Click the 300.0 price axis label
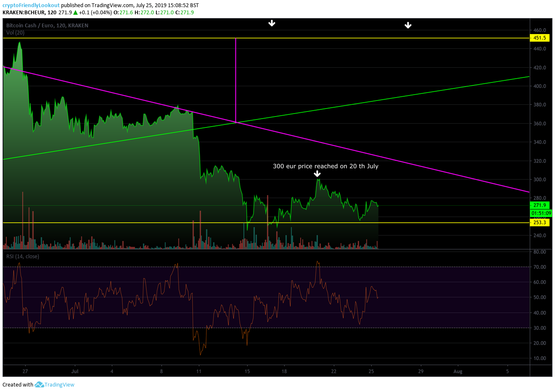Viewport: 555px width, 392px height. [x=540, y=180]
